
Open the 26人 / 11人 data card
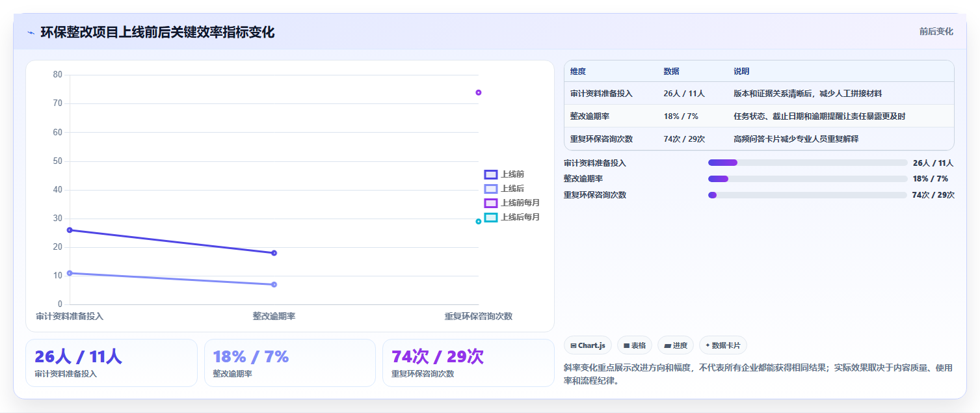[x=111, y=363]
